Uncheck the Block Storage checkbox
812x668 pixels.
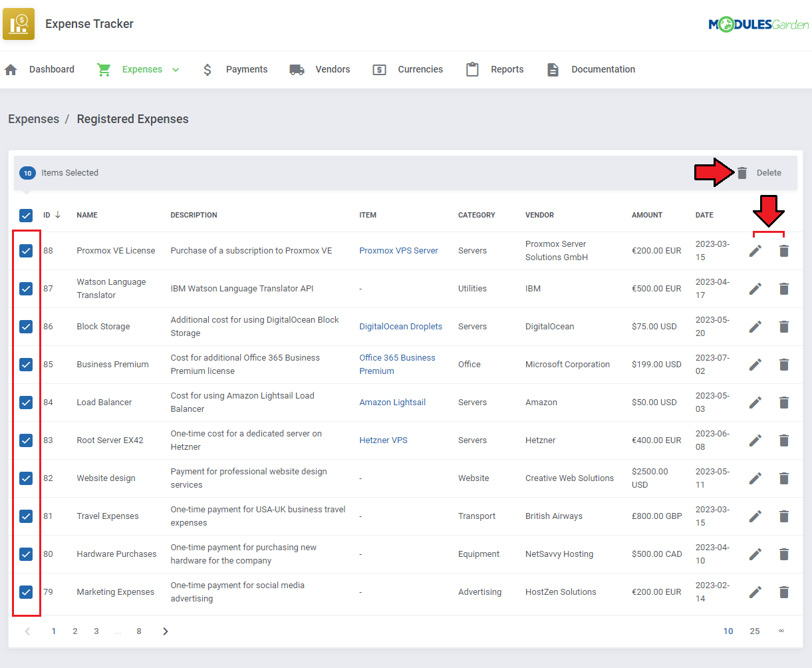pos(26,327)
